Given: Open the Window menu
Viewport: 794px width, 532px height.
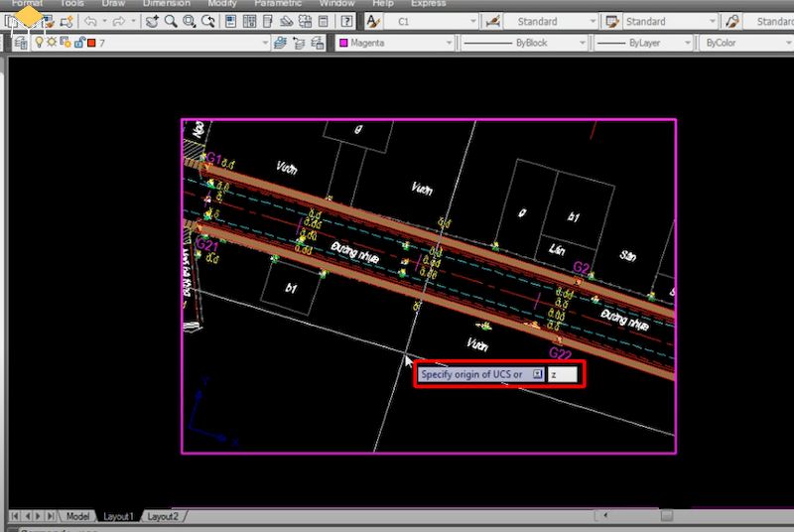Looking at the screenshot, I should pos(337,3).
